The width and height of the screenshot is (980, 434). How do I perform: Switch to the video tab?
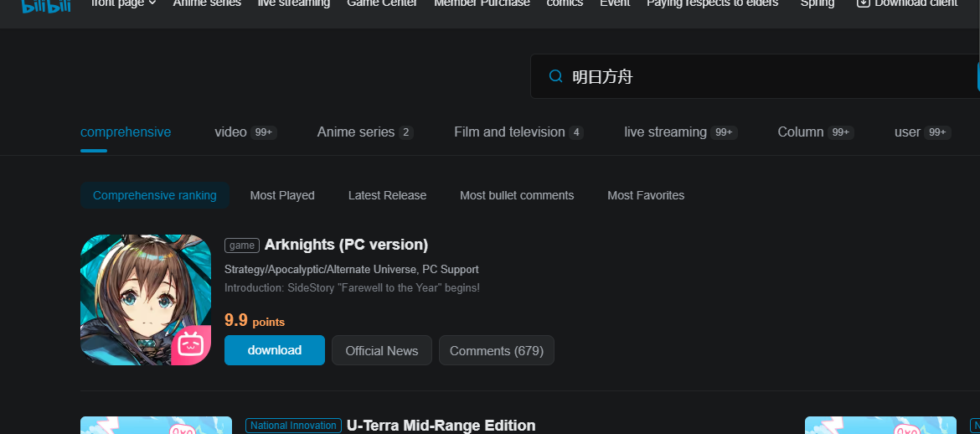pyautogui.click(x=245, y=132)
